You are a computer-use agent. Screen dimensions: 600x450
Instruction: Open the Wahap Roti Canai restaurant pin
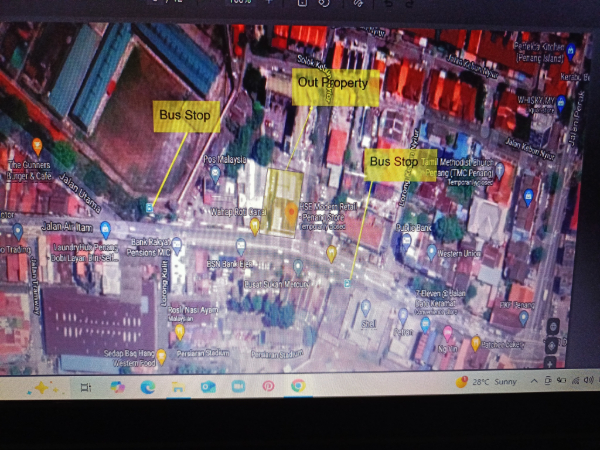255,226
